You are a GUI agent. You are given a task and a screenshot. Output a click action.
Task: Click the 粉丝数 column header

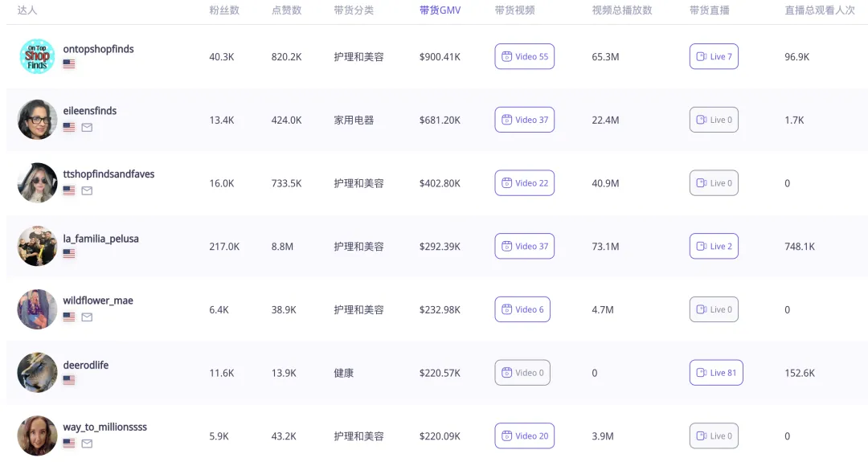click(225, 10)
